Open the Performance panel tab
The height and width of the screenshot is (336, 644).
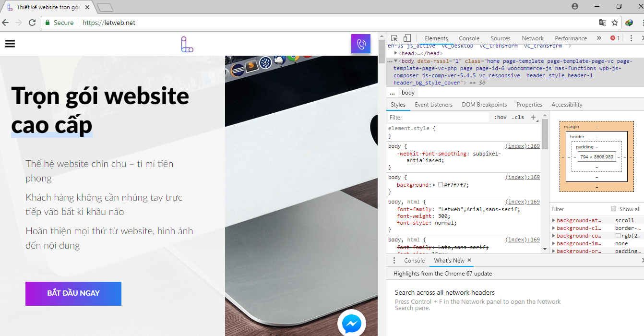tap(571, 38)
